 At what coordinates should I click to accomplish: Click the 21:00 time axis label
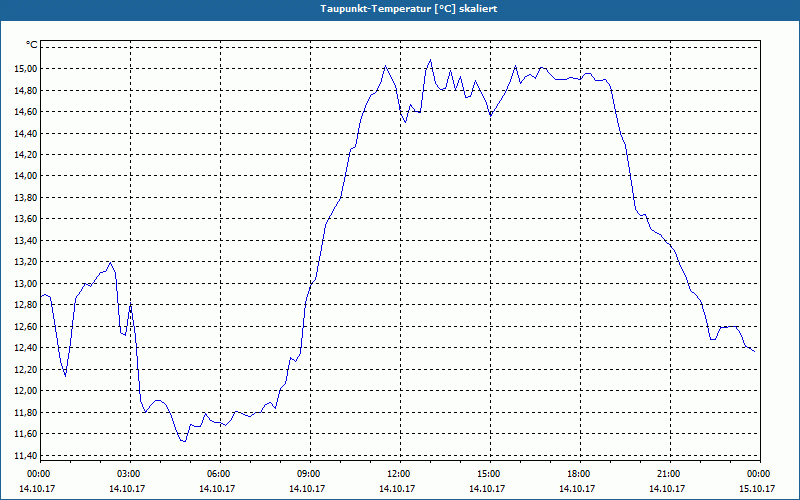[670, 474]
